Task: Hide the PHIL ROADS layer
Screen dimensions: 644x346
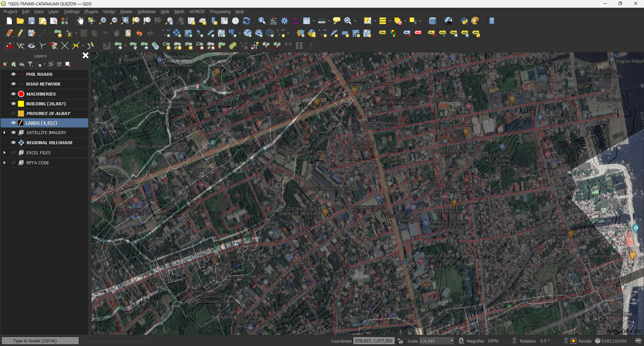Action: [x=13, y=74]
